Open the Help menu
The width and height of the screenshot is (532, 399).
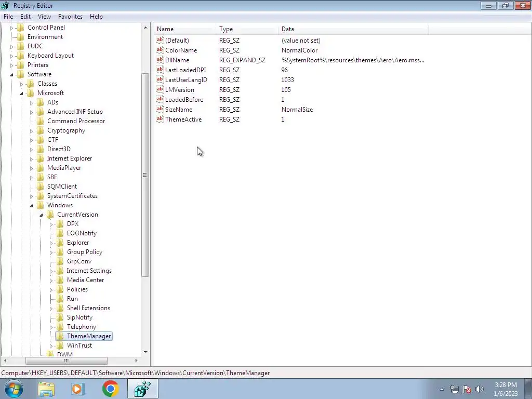[x=96, y=16]
